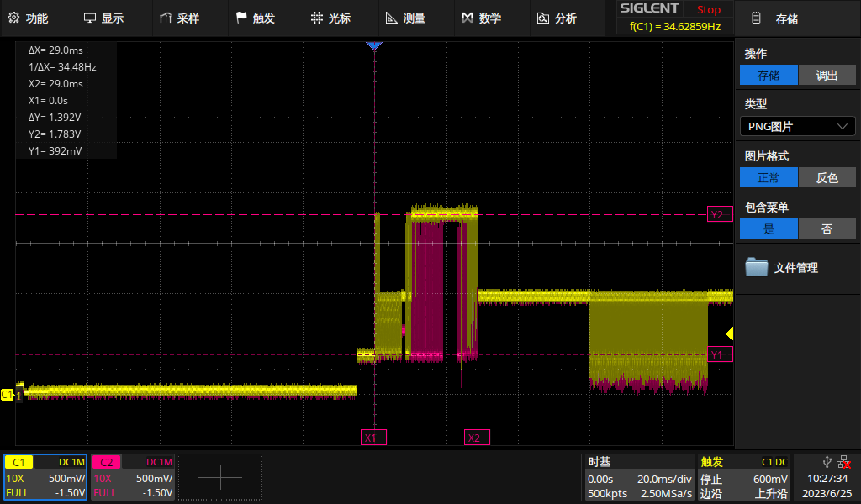Click the C1 ground level indicator
Image resolution: width=861 pixels, height=504 pixels.
coord(8,394)
